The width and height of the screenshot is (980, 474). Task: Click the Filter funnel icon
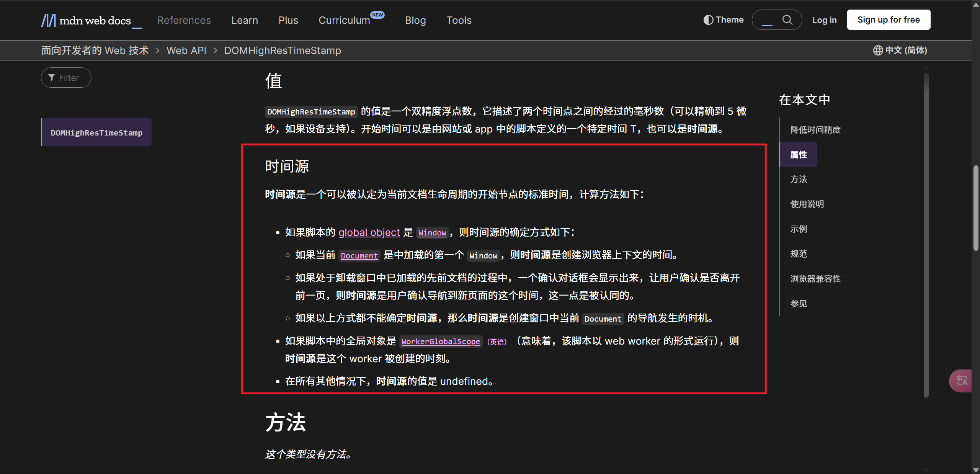[52, 78]
